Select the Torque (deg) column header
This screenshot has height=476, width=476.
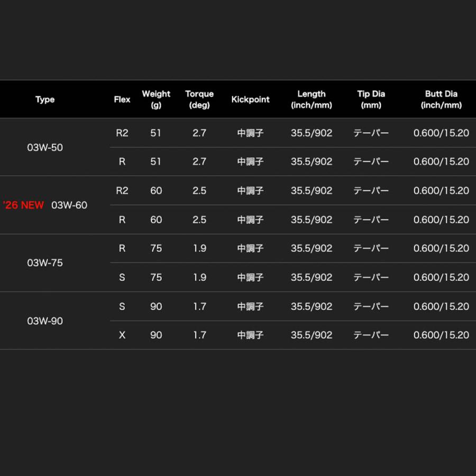(x=199, y=99)
